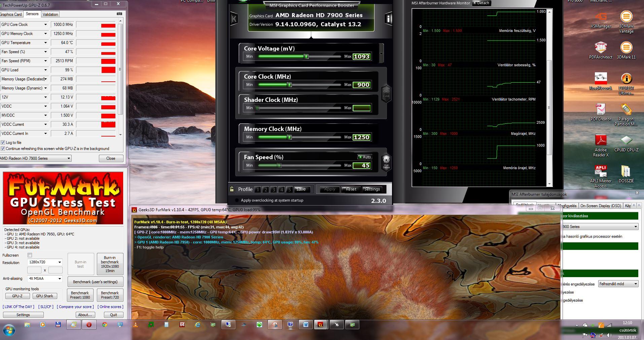Open Internet Explorer from the taskbar
Viewport: 644px width, 340px height.
(x=198, y=325)
